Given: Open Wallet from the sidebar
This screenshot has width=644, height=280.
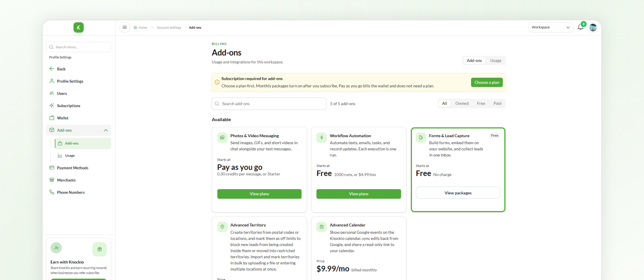Looking at the screenshot, I should (x=79, y=118).
